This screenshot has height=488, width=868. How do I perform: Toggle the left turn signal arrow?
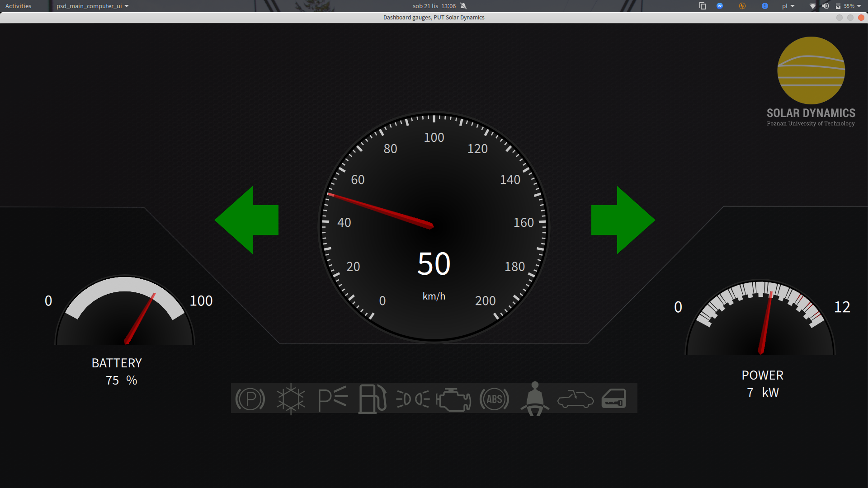[246, 220]
